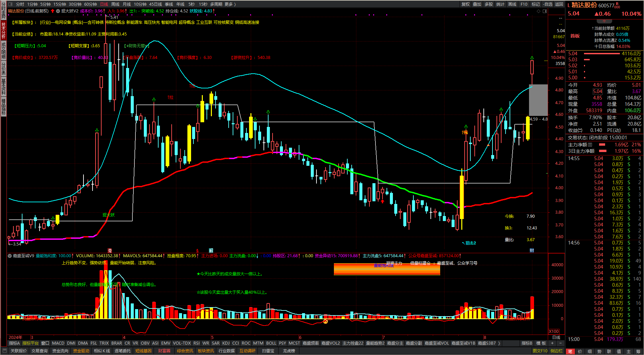Click the small icon after 主力净额 label

point(590,145)
